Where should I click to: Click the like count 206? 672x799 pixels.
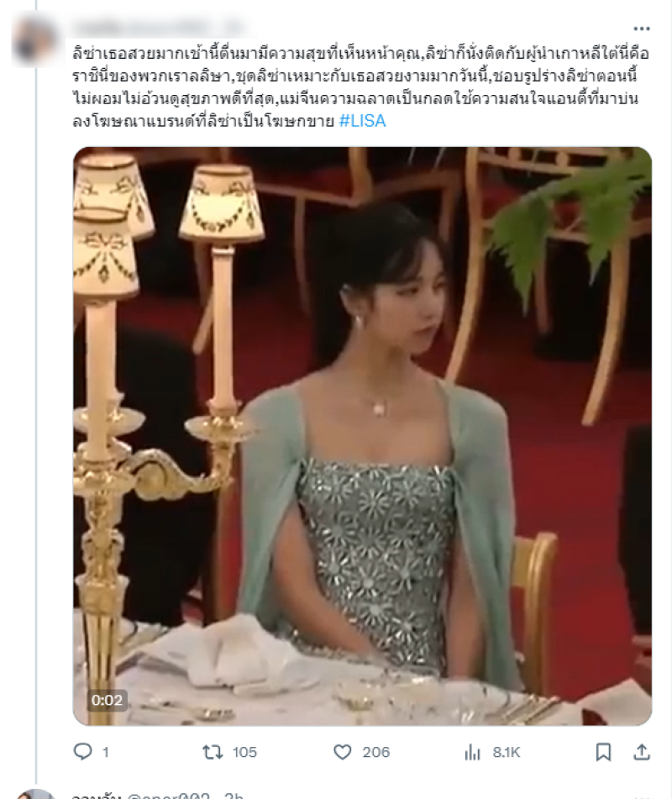376,752
